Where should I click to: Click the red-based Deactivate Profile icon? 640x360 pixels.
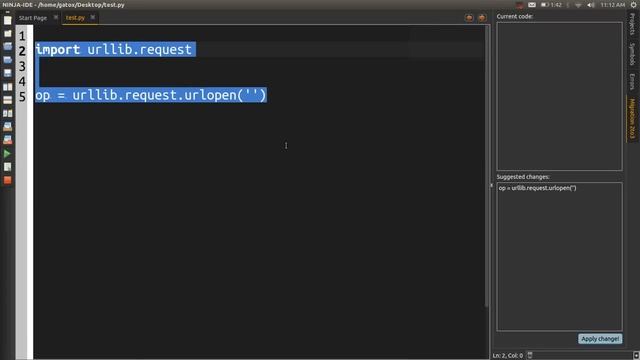7,140
